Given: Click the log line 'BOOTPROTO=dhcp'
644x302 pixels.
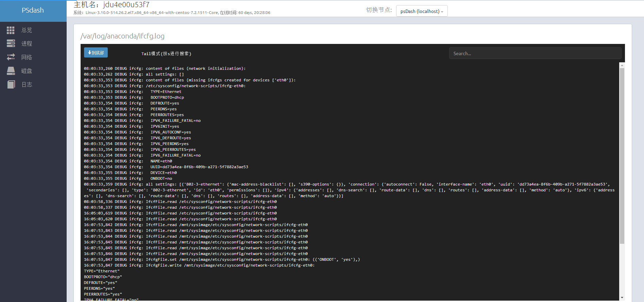Looking at the screenshot, I should (x=134, y=97).
